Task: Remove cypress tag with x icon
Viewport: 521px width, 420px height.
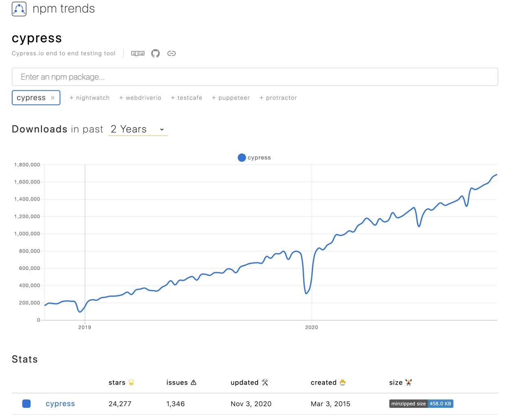Action: (x=53, y=98)
